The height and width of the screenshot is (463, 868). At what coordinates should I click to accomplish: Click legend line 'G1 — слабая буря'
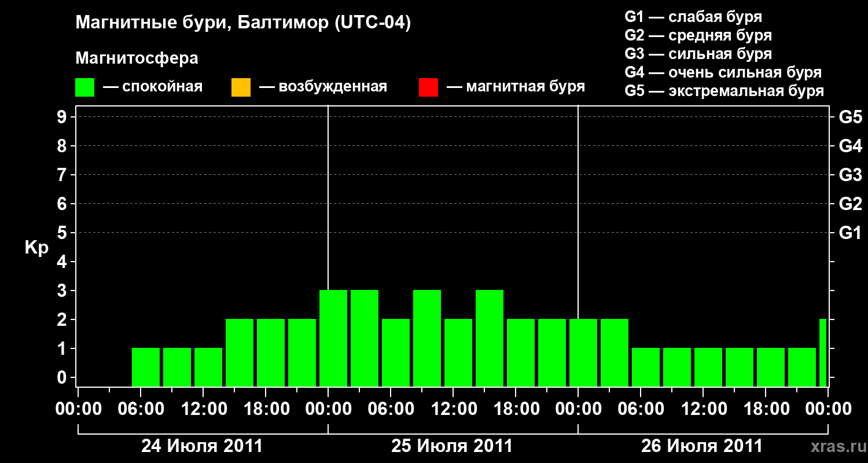[693, 17]
